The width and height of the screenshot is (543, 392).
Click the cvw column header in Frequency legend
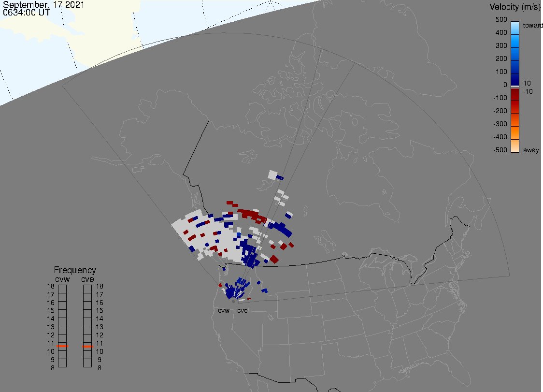pyautogui.click(x=62, y=279)
